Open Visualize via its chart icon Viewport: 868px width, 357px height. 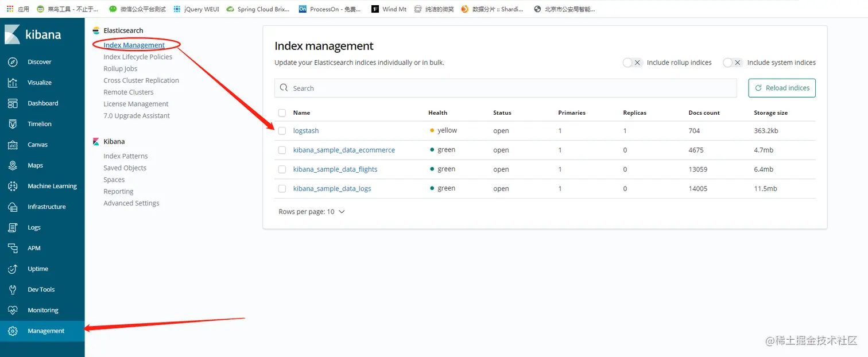13,83
